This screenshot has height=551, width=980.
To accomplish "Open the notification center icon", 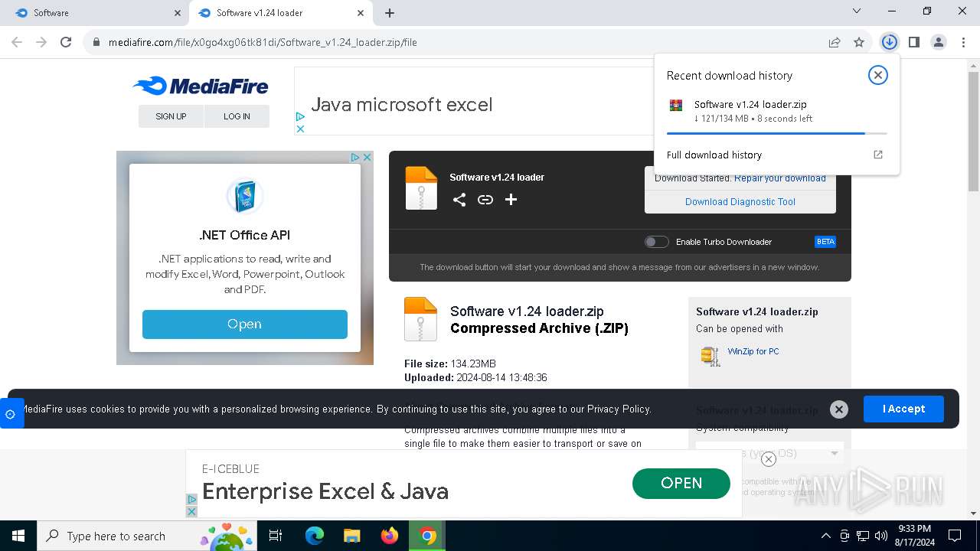I will pyautogui.click(x=955, y=536).
